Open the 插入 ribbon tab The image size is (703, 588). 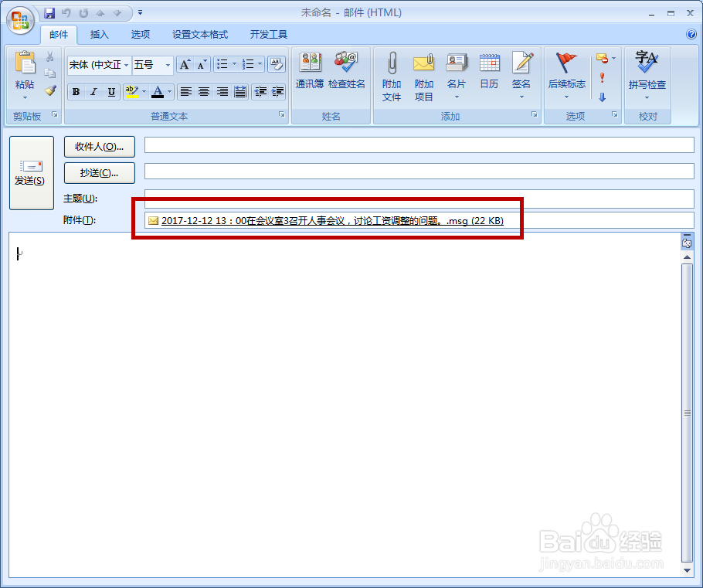coord(99,35)
